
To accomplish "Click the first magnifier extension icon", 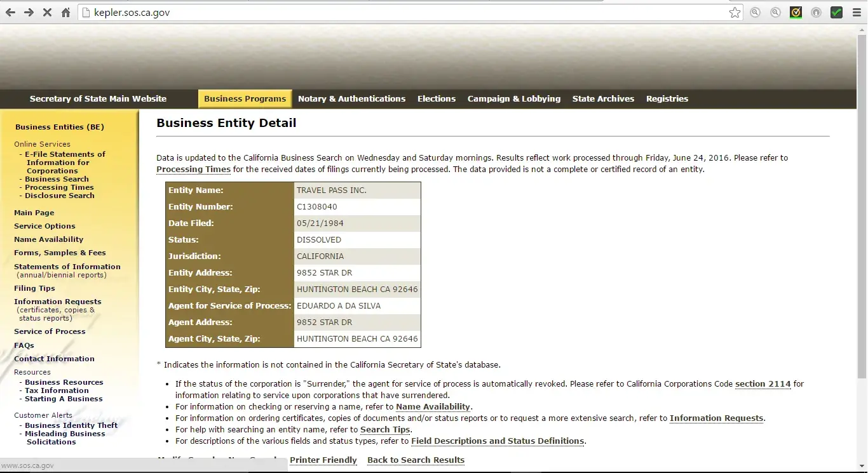I will [755, 13].
